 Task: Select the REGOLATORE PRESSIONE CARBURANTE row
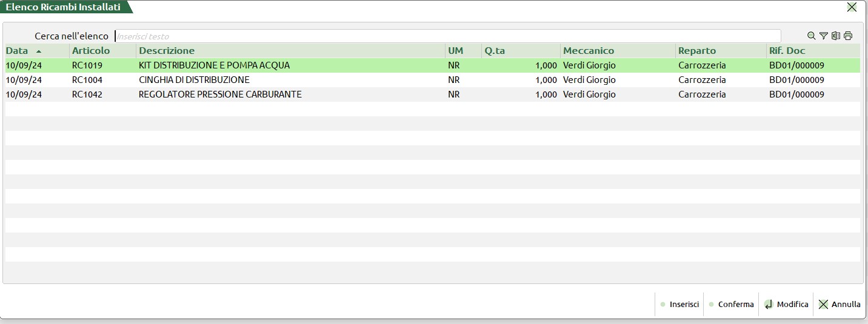(x=220, y=94)
